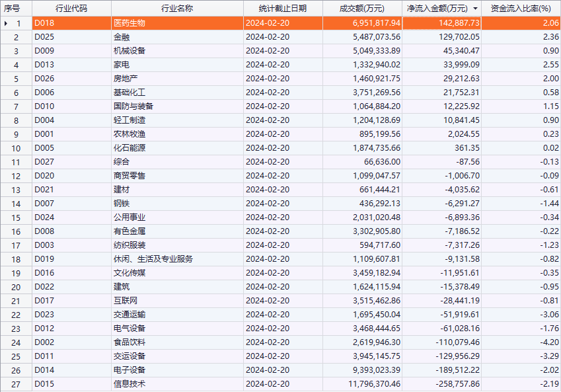Click the 行业名称 column header
The height and width of the screenshot is (392, 561).
[177, 9]
